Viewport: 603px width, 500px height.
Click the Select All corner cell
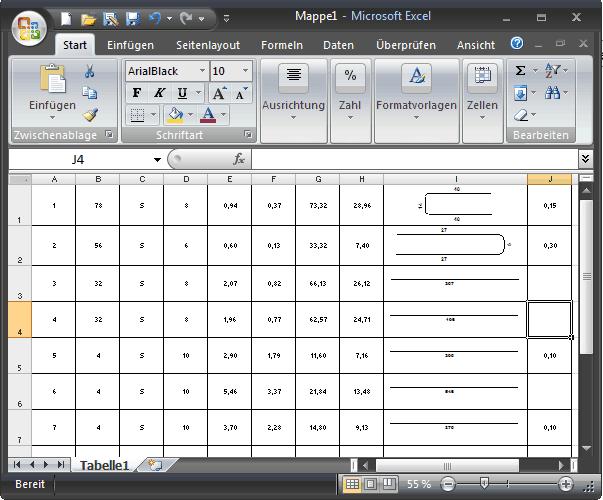click(20, 179)
